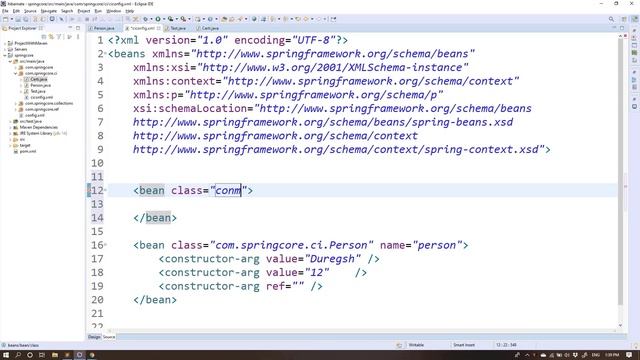Open the dropdown next to the New icon

tap(11, 19)
